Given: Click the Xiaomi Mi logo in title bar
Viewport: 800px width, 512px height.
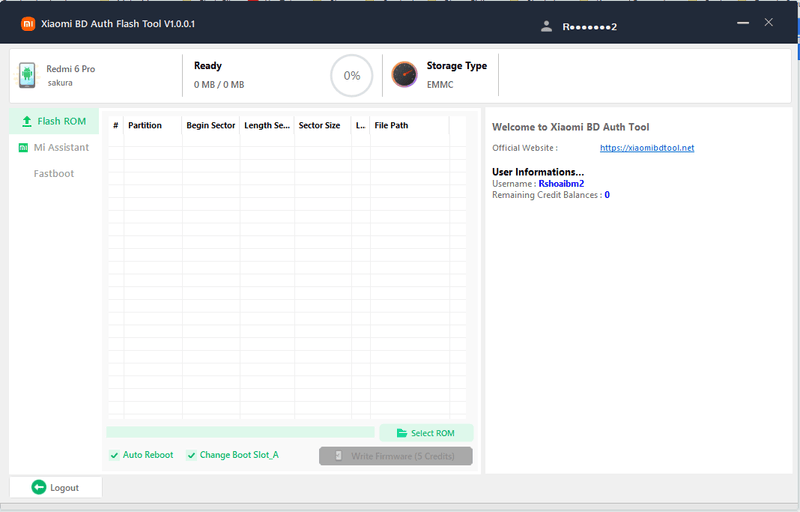Looking at the screenshot, I should point(28,24).
